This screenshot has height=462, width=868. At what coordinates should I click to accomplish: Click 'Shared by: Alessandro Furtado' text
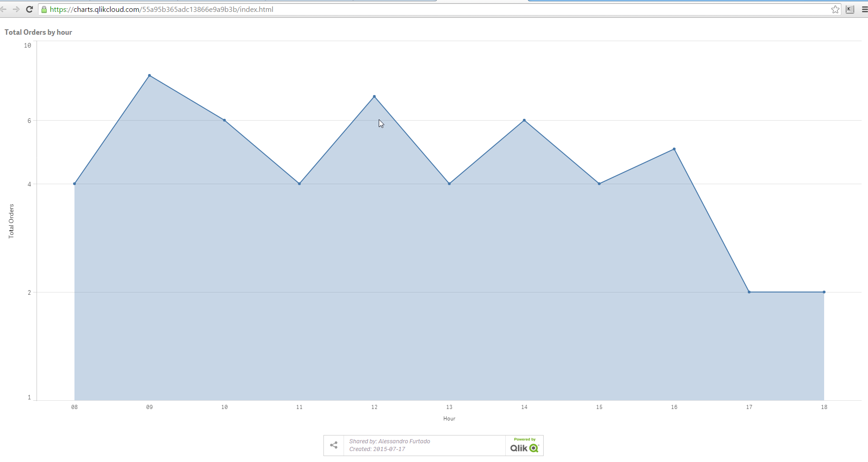coord(390,441)
